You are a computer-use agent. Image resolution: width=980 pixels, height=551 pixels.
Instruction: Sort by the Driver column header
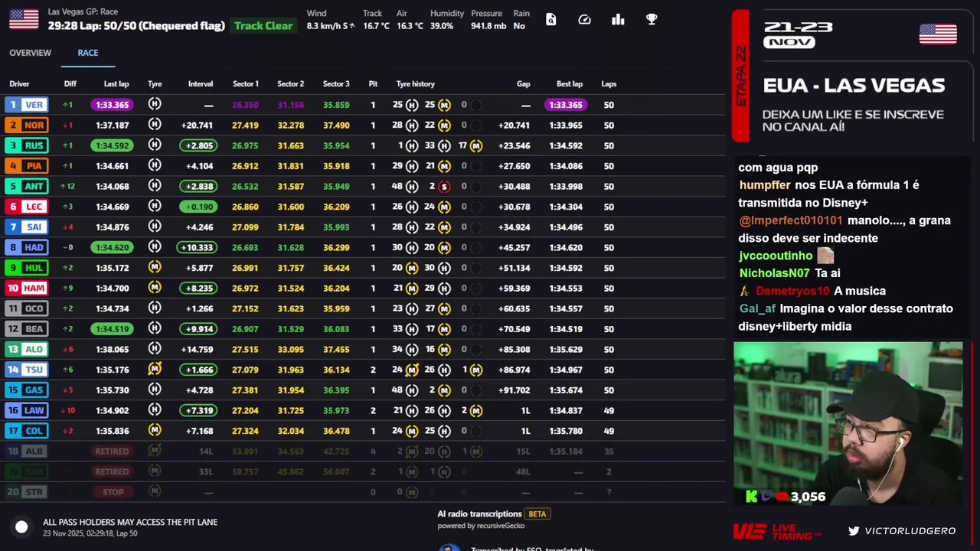point(19,84)
